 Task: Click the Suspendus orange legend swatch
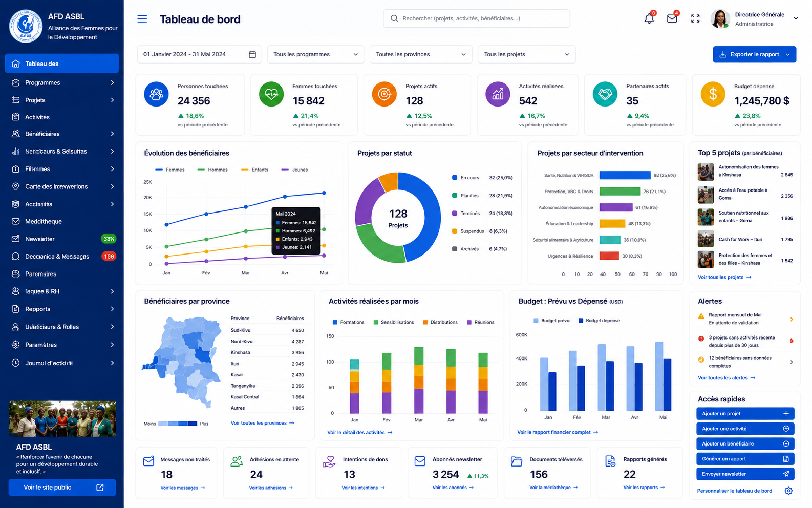click(x=455, y=231)
